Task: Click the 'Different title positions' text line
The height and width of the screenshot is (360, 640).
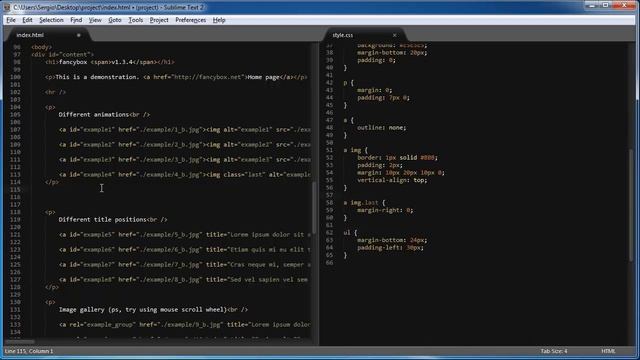Action: pos(113,220)
